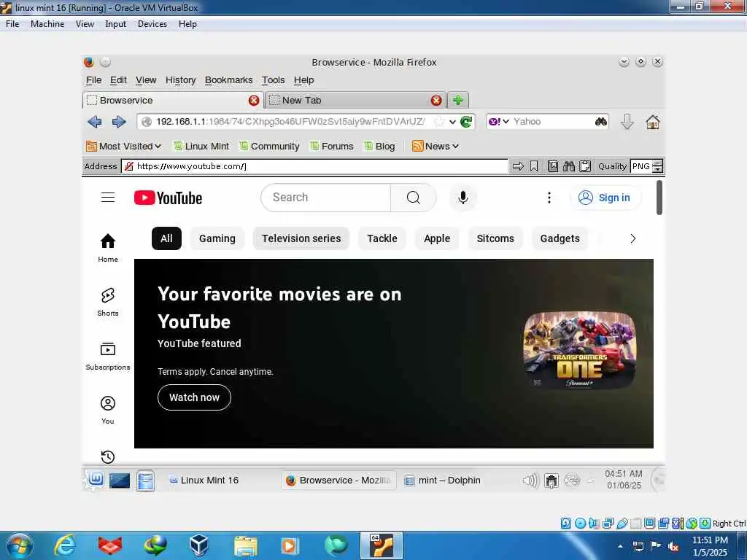Click Browservice find binoculars icon

tap(569, 166)
